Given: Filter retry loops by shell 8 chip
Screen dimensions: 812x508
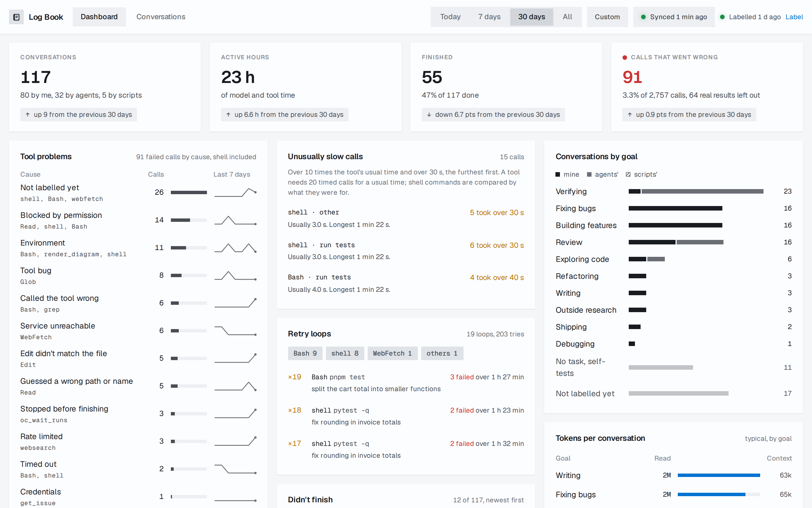Looking at the screenshot, I should click(345, 353).
